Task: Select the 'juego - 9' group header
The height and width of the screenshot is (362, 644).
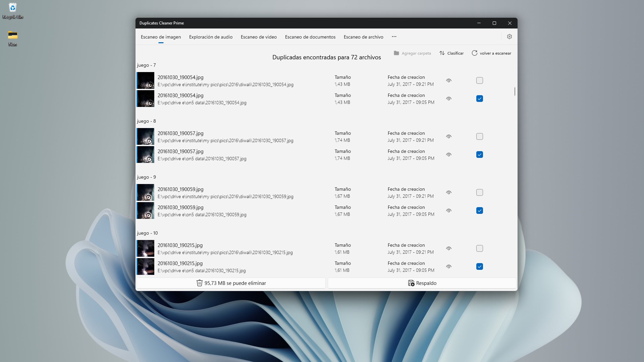Action: tap(146, 177)
